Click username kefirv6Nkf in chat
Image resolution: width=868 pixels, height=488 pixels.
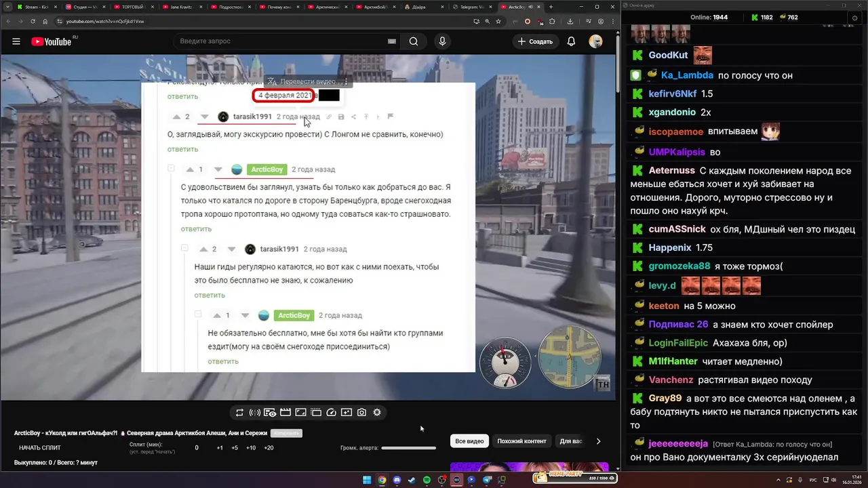672,94
